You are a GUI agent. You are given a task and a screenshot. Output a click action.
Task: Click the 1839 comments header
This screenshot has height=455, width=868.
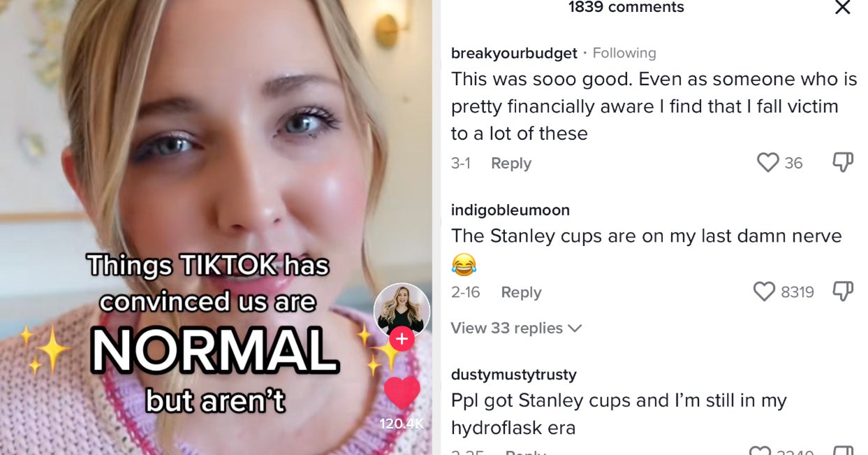click(626, 8)
